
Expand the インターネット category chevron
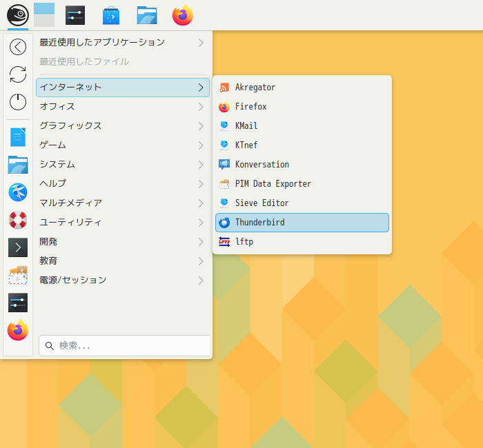(x=201, y=88)
